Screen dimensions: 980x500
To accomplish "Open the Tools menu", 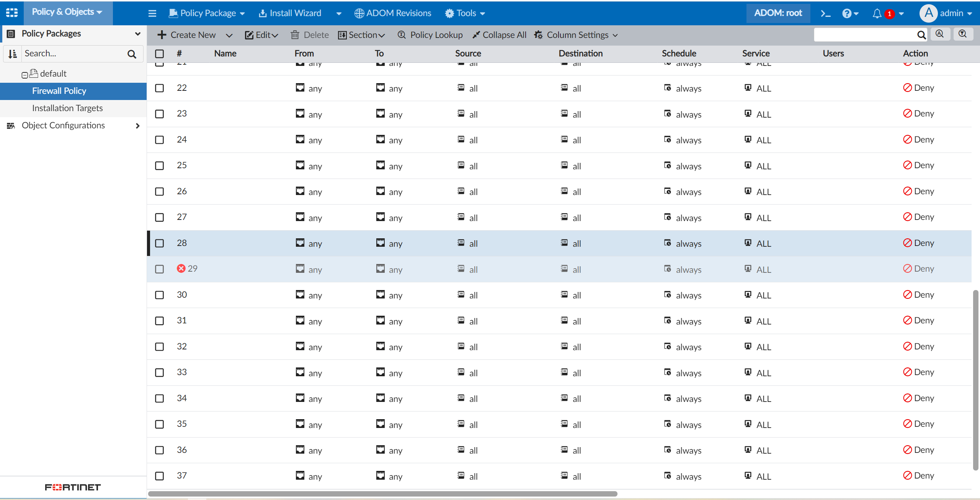I will point(465,13).
